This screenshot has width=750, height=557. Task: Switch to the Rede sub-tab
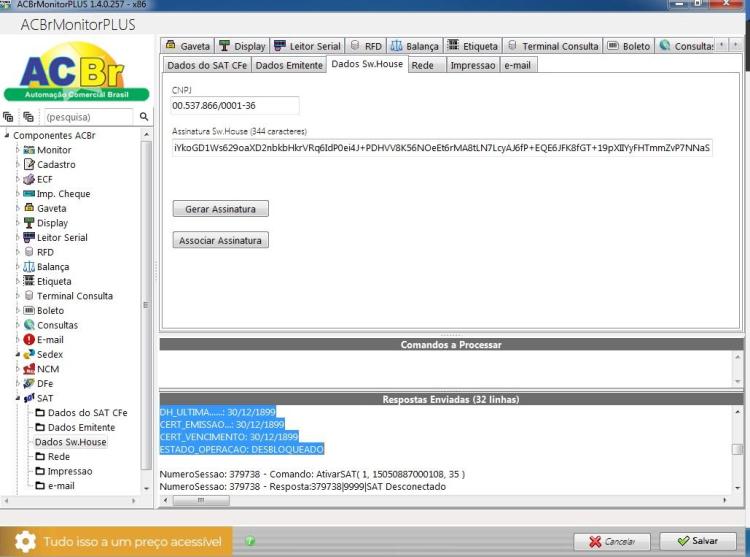(427, 66)
